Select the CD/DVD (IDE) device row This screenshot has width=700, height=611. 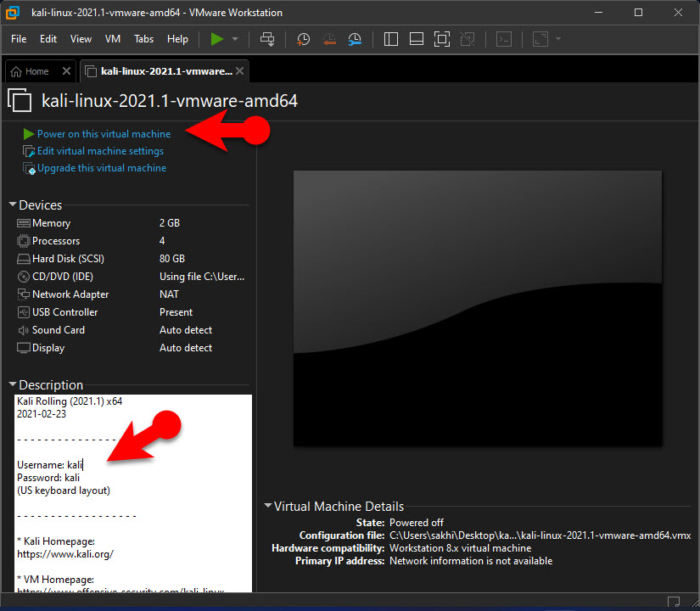click(132, 277)
